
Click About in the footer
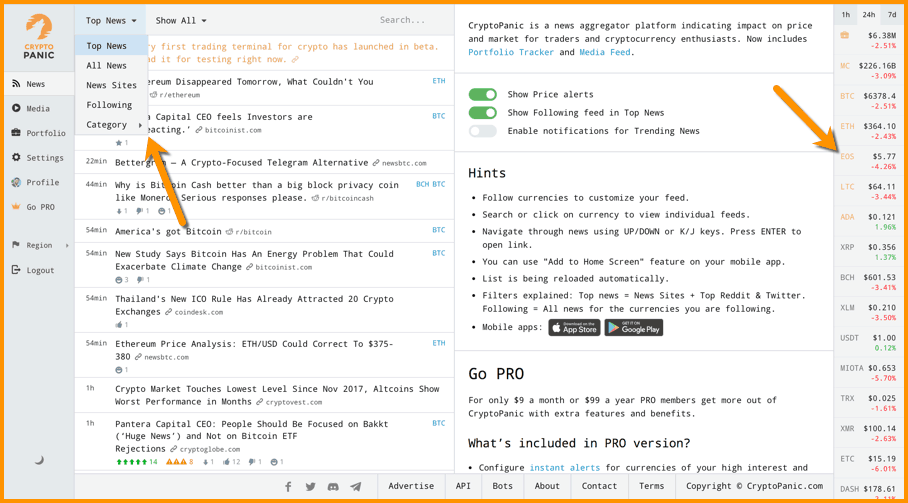[x=547, y=486]
